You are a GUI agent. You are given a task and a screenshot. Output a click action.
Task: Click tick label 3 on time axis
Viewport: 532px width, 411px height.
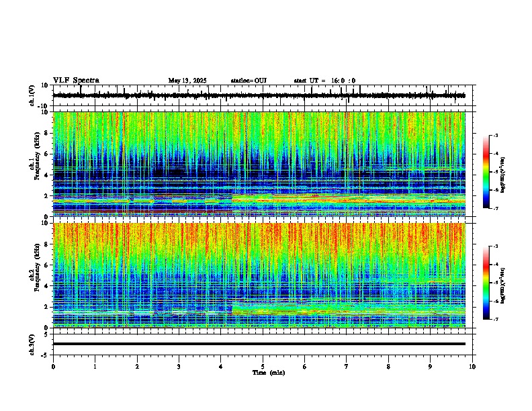[x=179, y=367]
